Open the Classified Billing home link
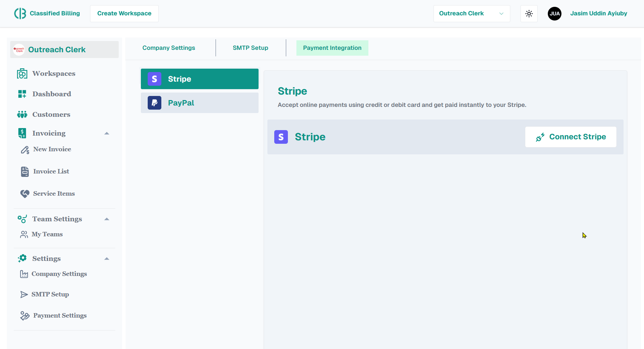 click(55, 13)
